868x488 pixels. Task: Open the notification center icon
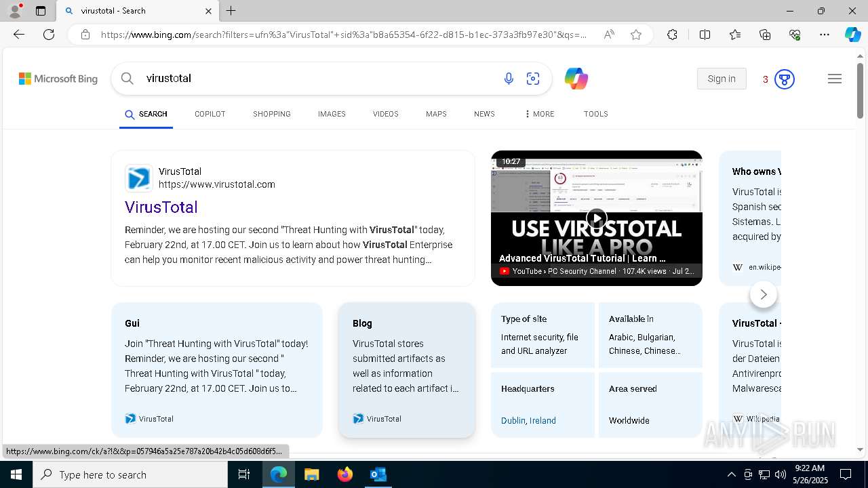tap(846, 474)
